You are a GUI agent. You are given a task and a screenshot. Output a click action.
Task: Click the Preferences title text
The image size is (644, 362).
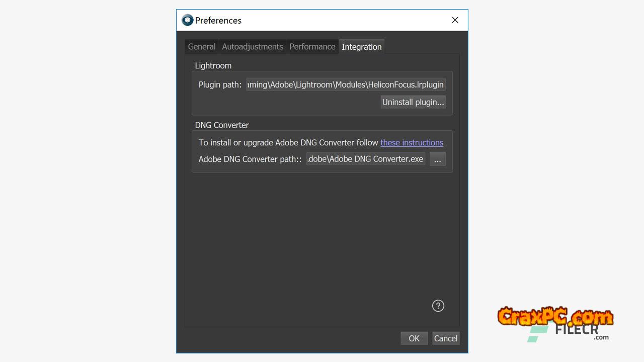[x=218, y=21]
